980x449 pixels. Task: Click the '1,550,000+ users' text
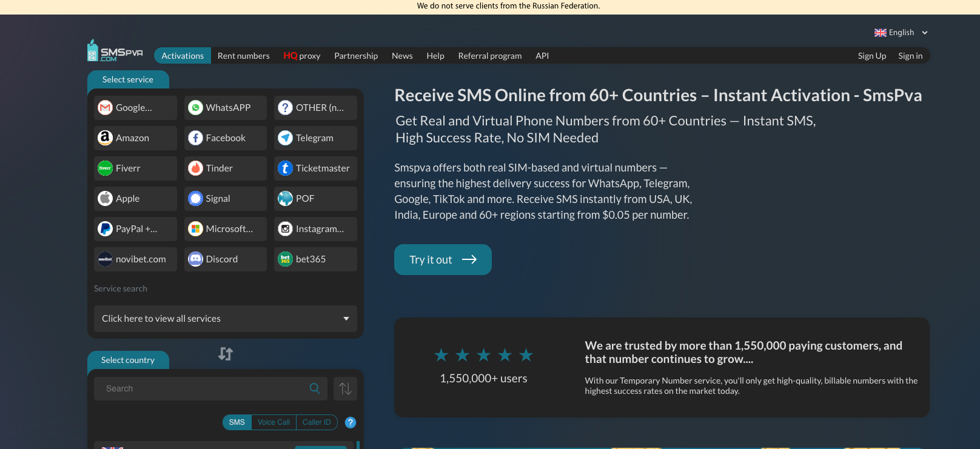click(x=483, y=379)
